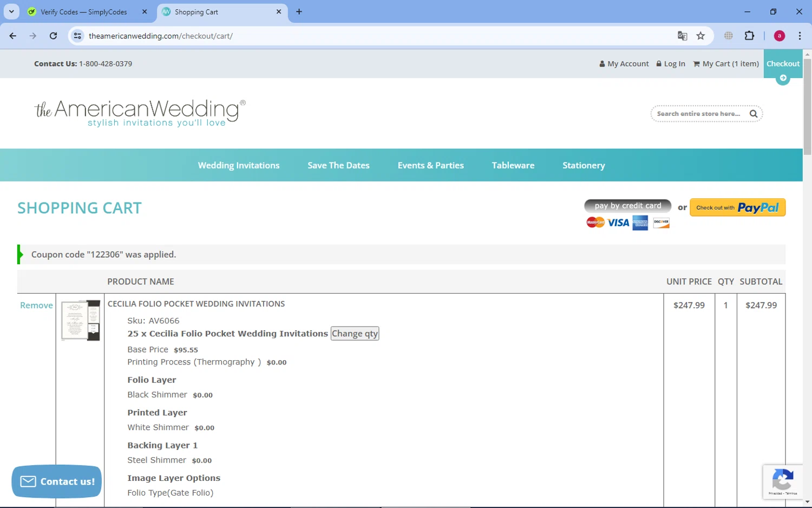Click the search magnifier icon
This screenshot has height=508, width=812.
click(753, 114)
